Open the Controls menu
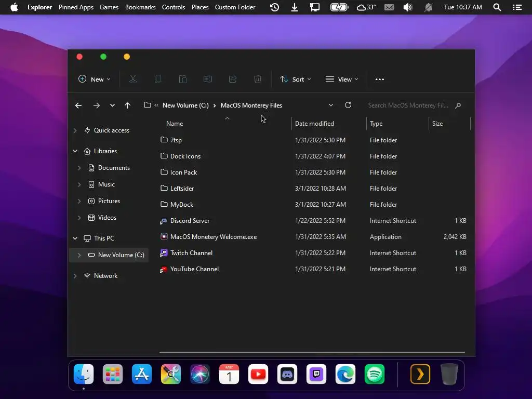 tap(174, 7)
